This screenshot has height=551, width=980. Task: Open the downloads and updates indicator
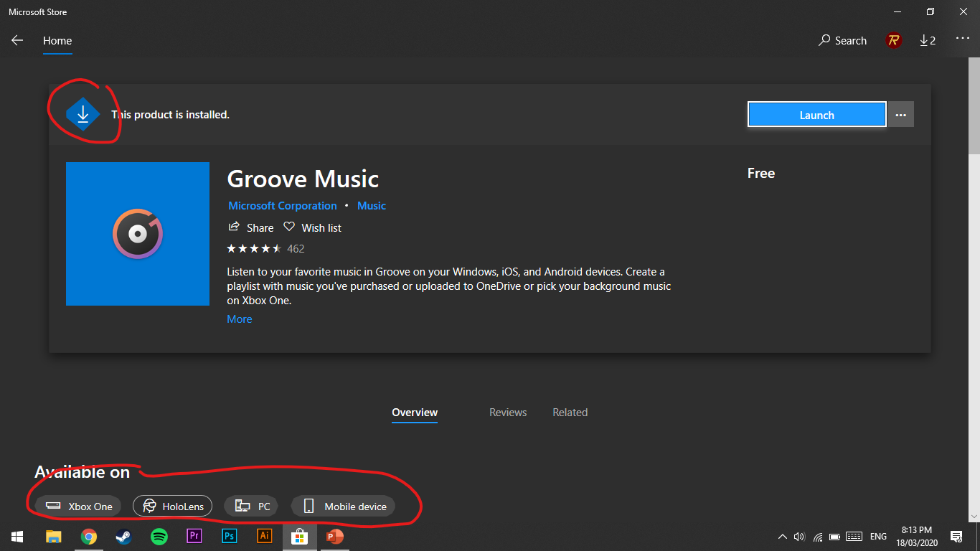coord(928,41)
